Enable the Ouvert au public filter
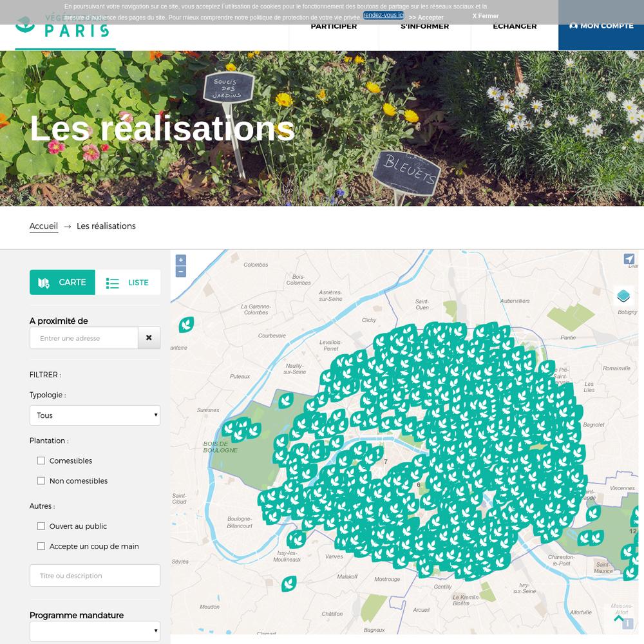Image resolution: width=644 pixels, height=644 pixels. click(x=41, y=526)
